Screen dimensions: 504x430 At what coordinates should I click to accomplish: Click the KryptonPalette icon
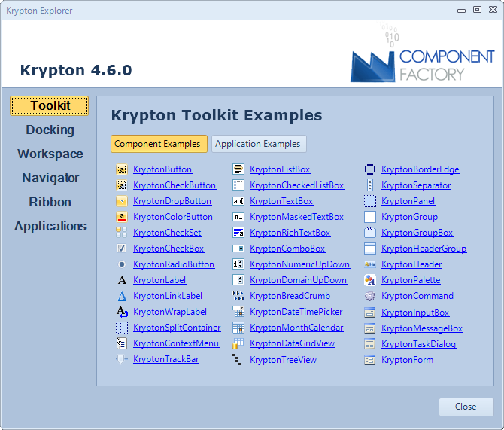tap(370, 280)
